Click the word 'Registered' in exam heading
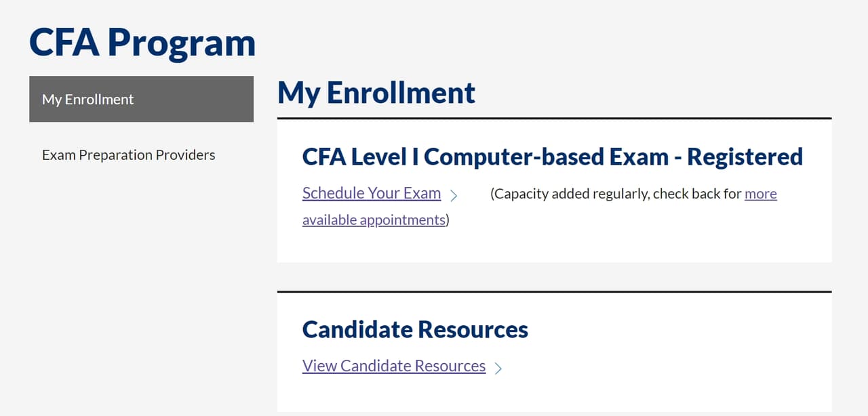 pos(745,157)
